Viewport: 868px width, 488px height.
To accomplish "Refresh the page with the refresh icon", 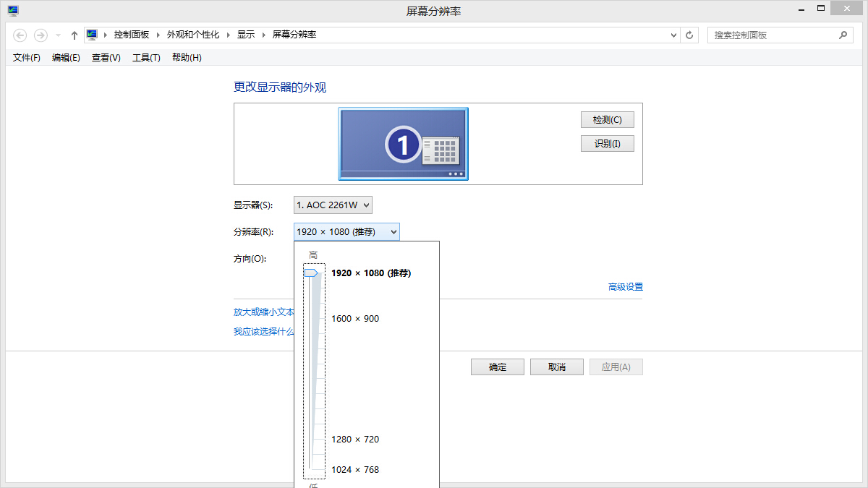I will [689, 35].
